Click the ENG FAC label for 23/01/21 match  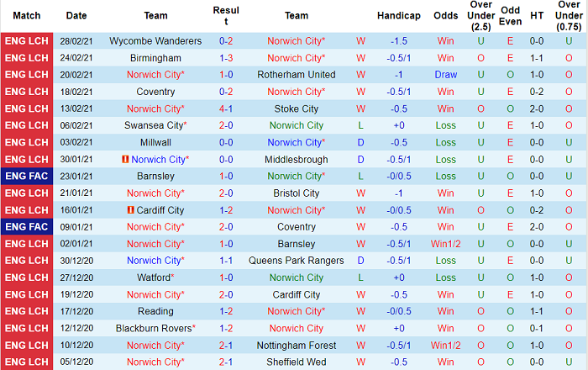[x=27, y=176]
